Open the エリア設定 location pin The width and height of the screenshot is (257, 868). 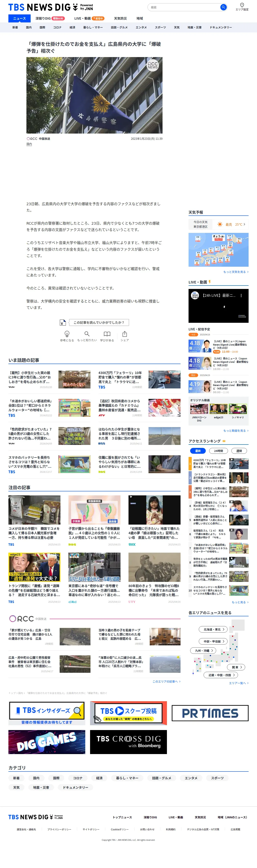[242, 7]
